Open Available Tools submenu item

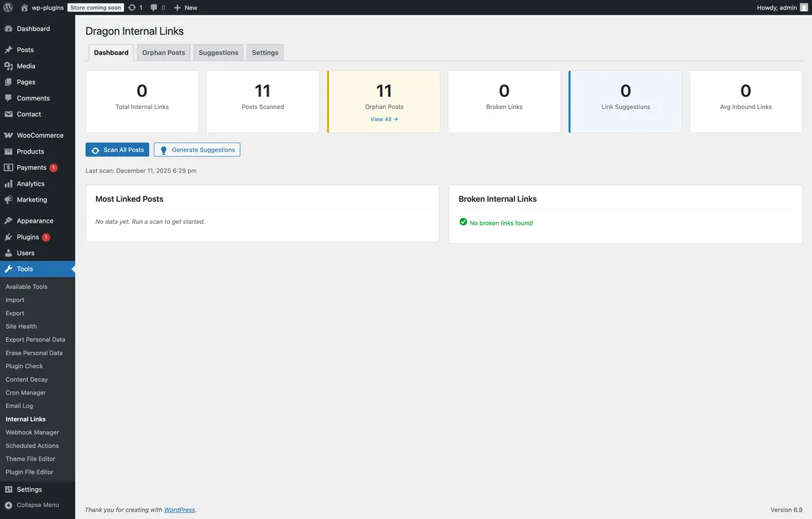(26, 287)
